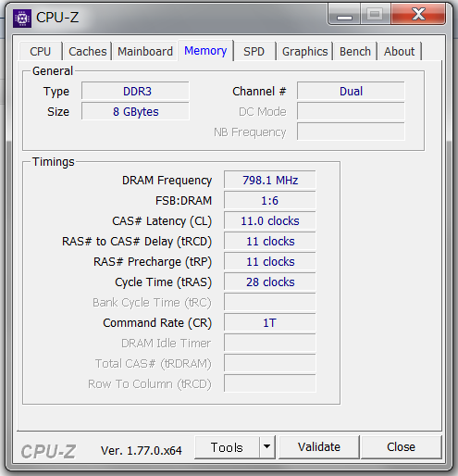
Task: Click the empty NB Frequency field
Action: point(351,132)
